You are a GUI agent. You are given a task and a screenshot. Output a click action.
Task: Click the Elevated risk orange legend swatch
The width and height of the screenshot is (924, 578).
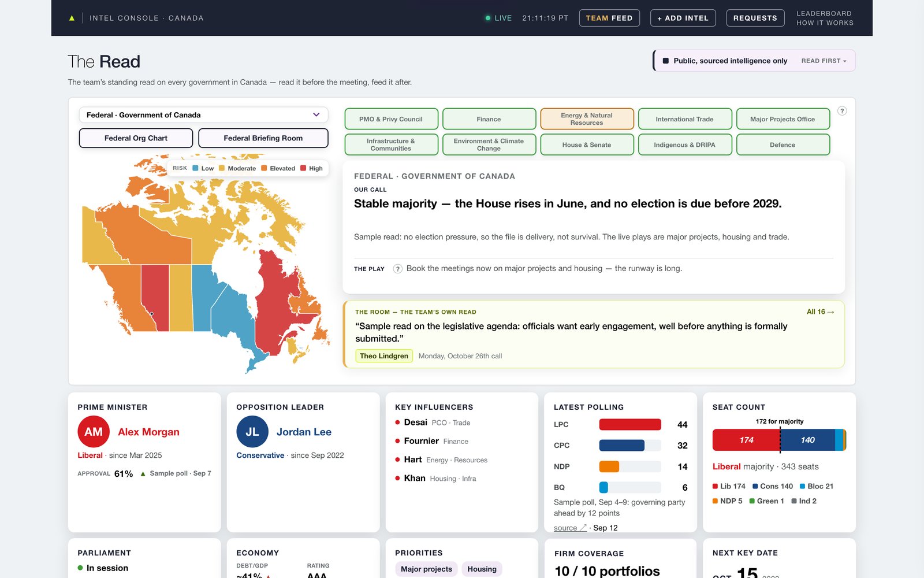pyautogui.click(x=264, y=168)
